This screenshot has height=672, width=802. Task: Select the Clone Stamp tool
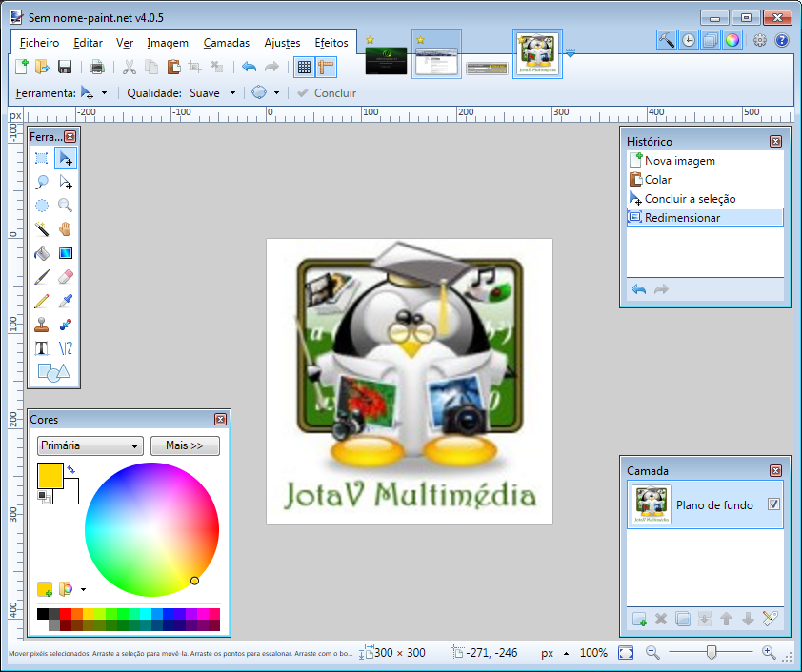[42, 324]
